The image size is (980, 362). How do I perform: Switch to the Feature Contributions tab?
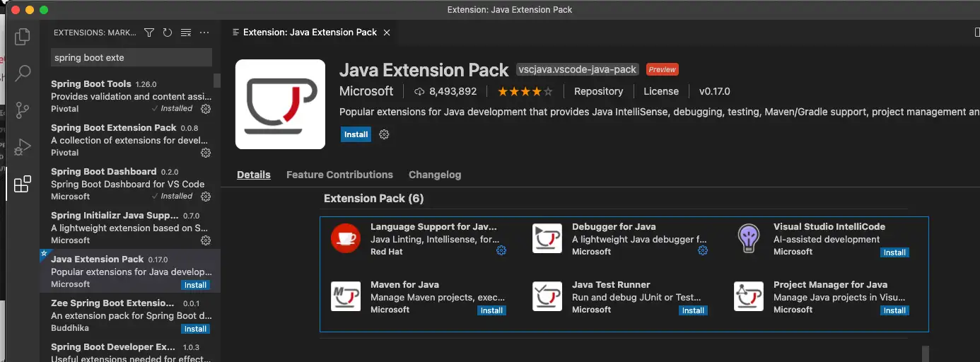tap(339, 175)
